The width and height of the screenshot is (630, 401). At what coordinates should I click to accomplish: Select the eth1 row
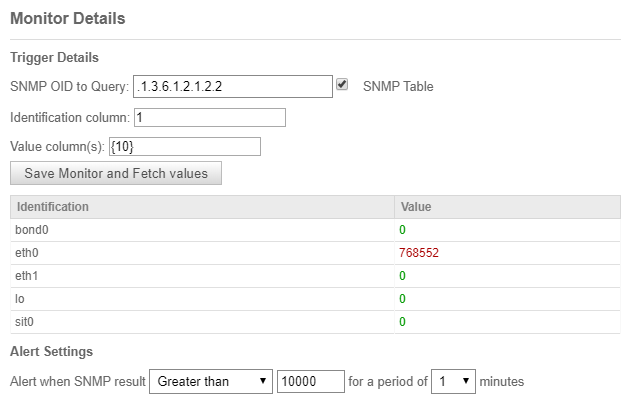pyautogui.click(x=315, y=276)
